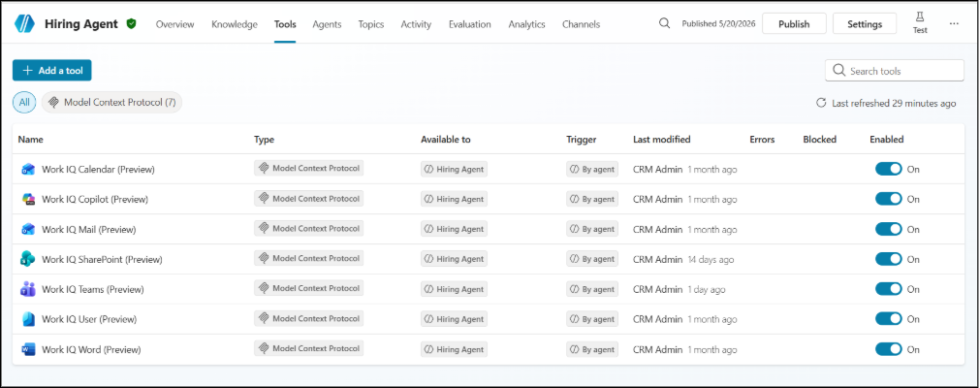Click the Work IQ Word icon
The height and width of the screenshot is (388, 980).
click(x=28, y=349)
